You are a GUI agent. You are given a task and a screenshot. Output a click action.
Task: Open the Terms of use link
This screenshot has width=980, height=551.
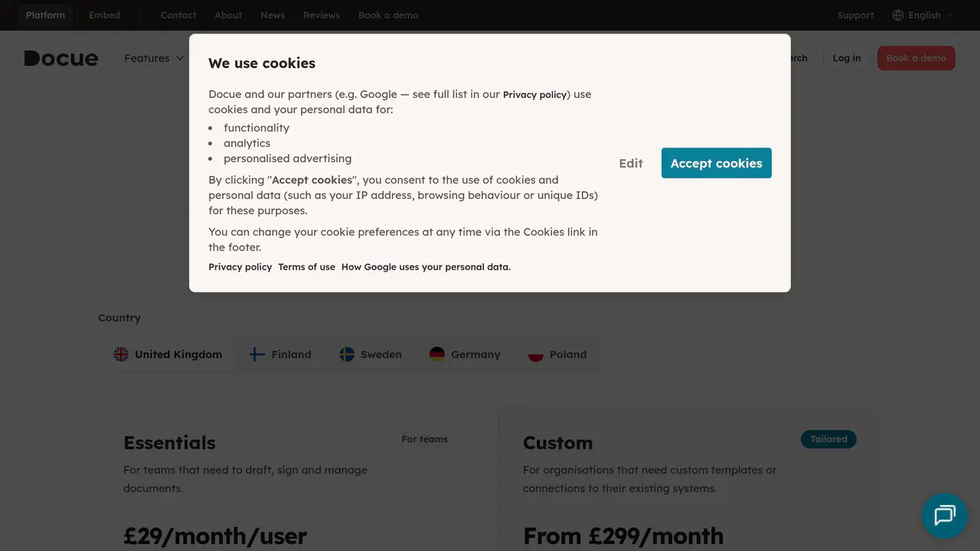point(307,267)
